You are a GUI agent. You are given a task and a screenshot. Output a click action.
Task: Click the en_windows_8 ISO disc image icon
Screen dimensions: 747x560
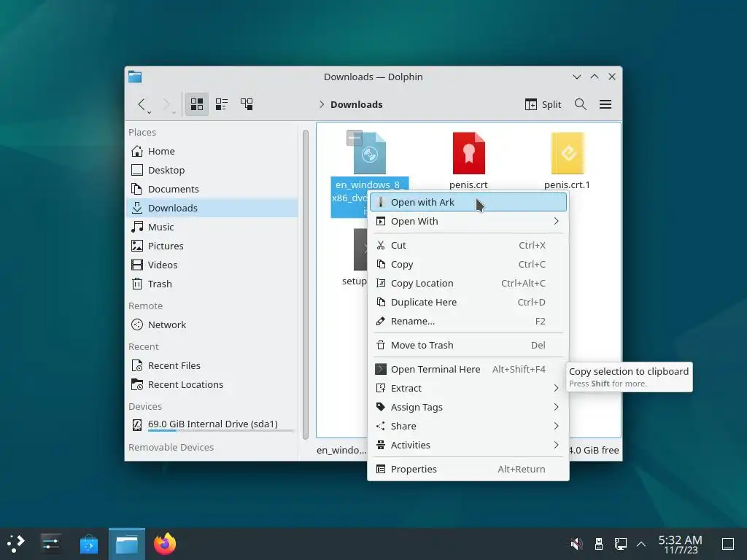click(x=370, y=153)
